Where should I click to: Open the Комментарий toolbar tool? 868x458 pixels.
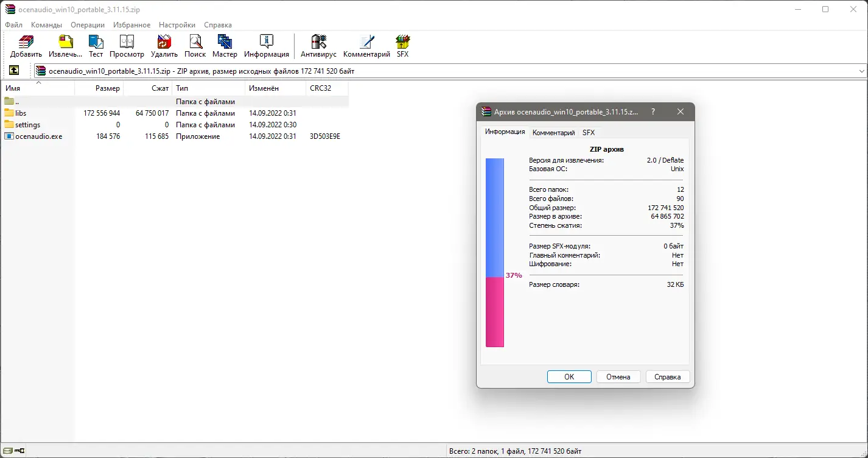366,42
